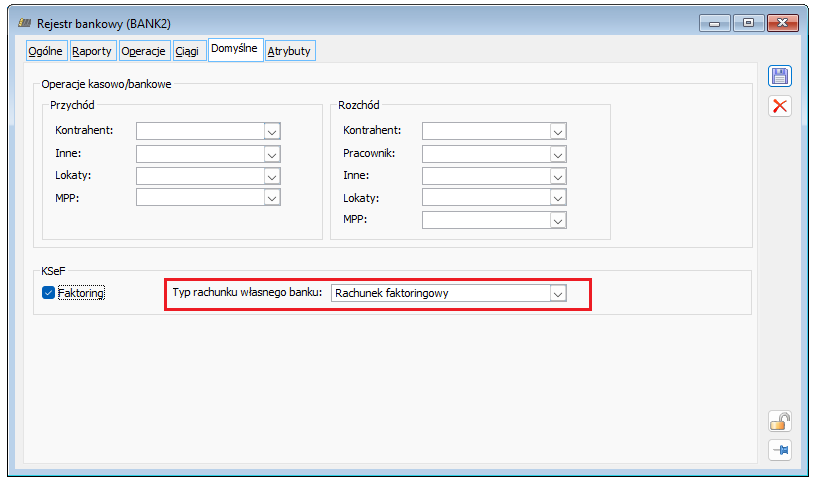Save changes with the floppy disk icon
This screenshot has height=481, width=813.
coord(779,77)
